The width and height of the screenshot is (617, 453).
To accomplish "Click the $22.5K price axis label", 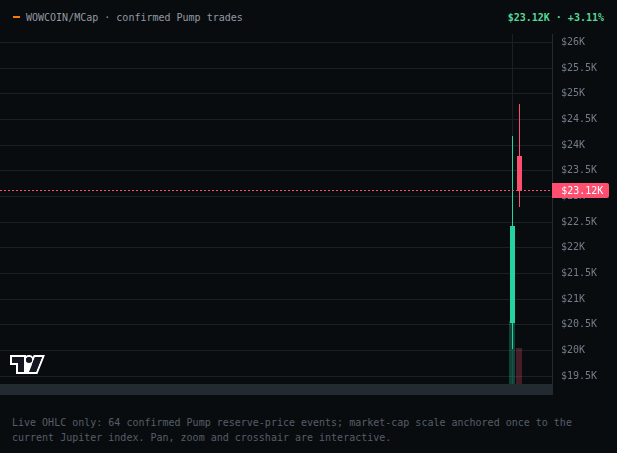I will (579, 221).
